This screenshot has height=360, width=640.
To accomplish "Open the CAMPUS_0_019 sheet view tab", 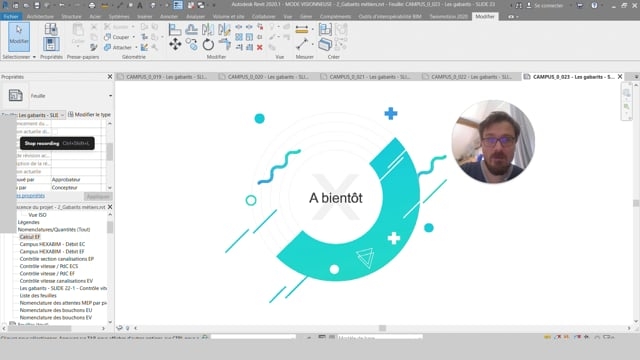I will point(167,77).
